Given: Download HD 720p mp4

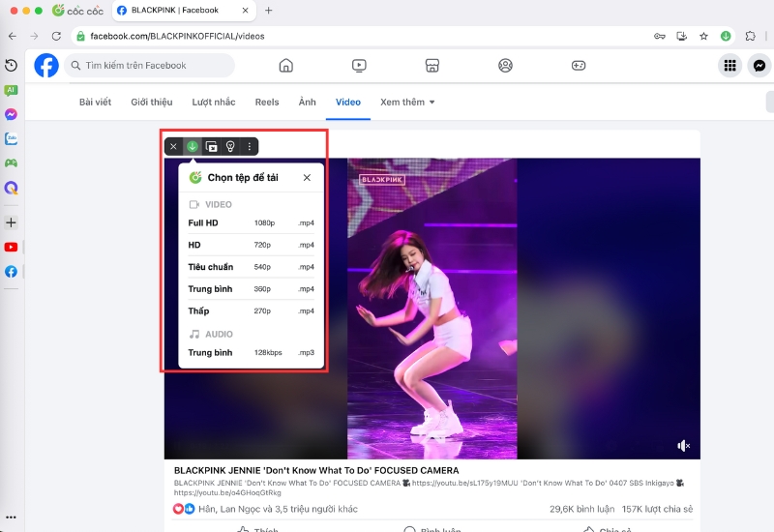Looking at the screenshot, I should point(251,245).
